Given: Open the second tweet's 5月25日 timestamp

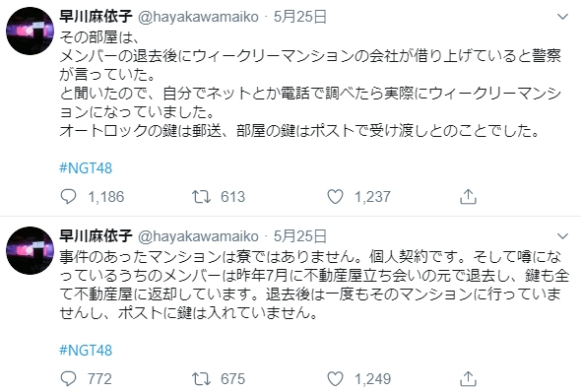Looking at the screenshot, I should point(300,236).
